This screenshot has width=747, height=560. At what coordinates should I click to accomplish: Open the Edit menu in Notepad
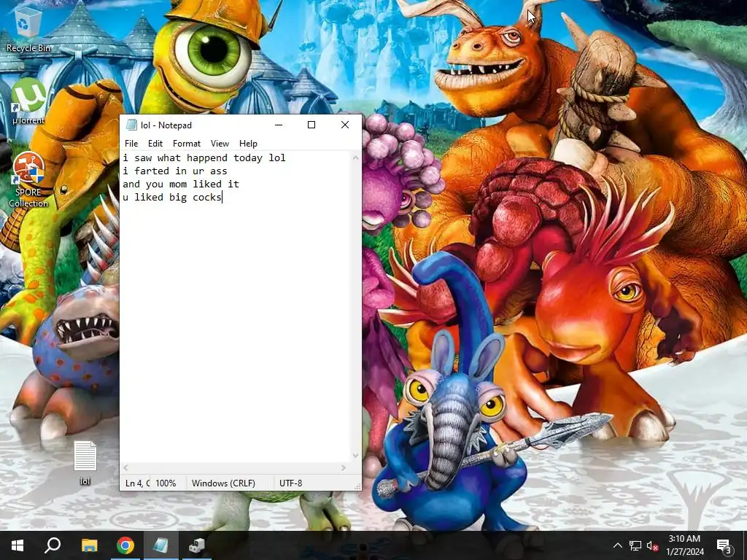155,144
